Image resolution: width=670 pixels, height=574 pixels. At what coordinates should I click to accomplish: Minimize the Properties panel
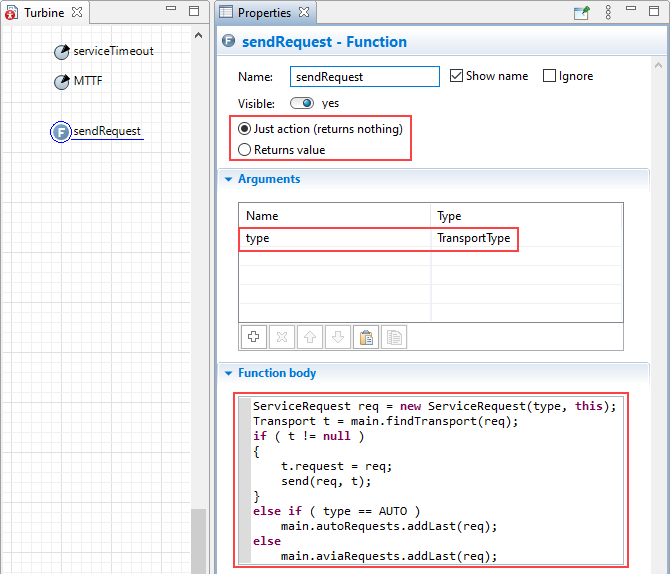(x=631, y=8)
